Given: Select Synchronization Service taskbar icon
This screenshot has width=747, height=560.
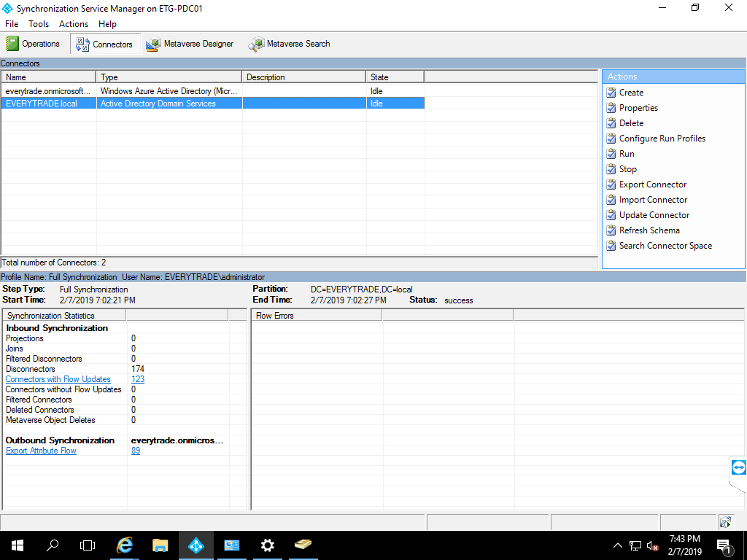Looking at the screenshot, I should [196, 545].
